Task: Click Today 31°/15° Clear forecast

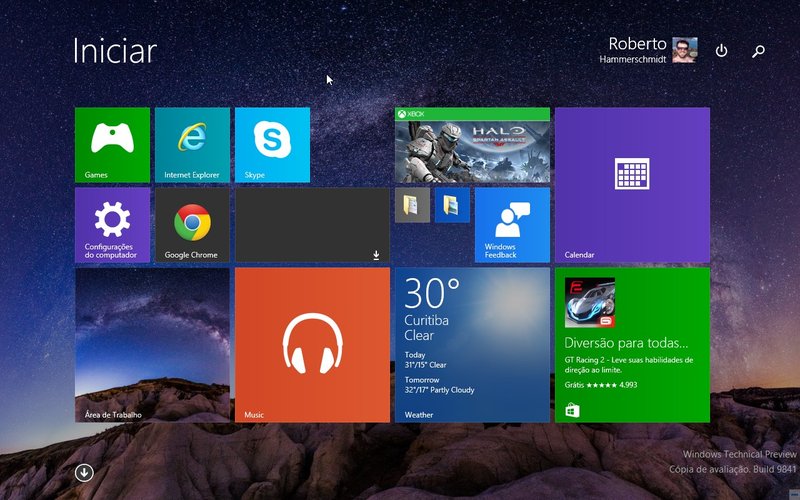Action: [426, 360]
